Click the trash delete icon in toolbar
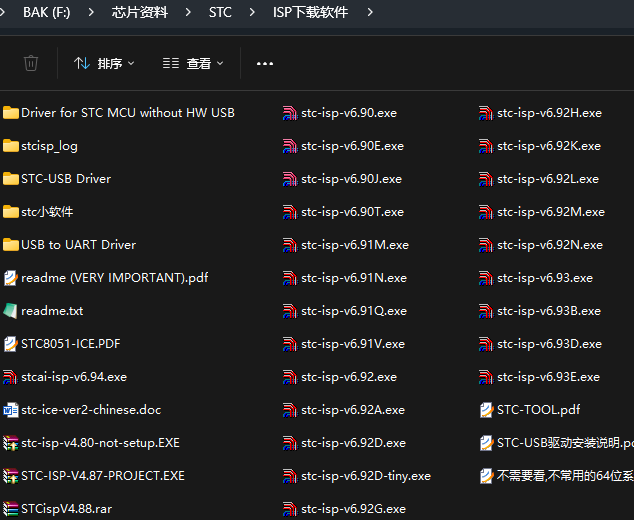 pyautogui.click(x=31, y=63)
